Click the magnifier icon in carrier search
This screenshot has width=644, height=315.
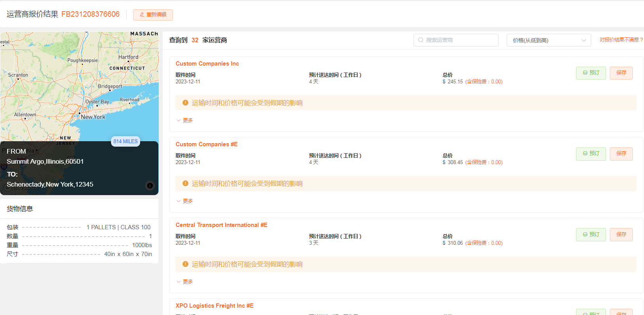tap(421, 40)
